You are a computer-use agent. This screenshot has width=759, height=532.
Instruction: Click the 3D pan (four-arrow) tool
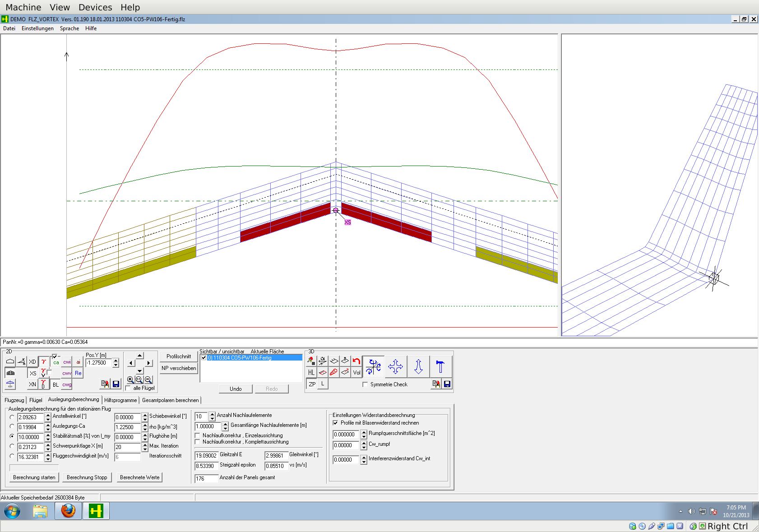[x=395, y=366]
